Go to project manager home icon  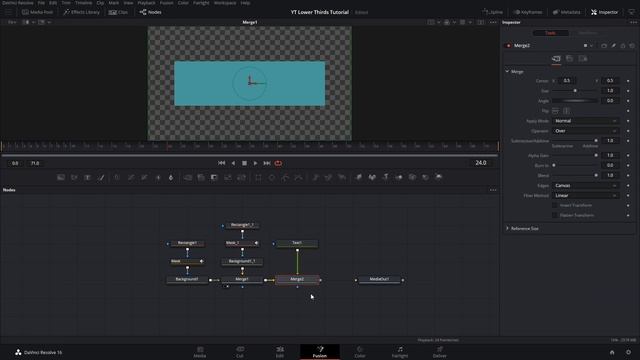(x=612, y=352)
